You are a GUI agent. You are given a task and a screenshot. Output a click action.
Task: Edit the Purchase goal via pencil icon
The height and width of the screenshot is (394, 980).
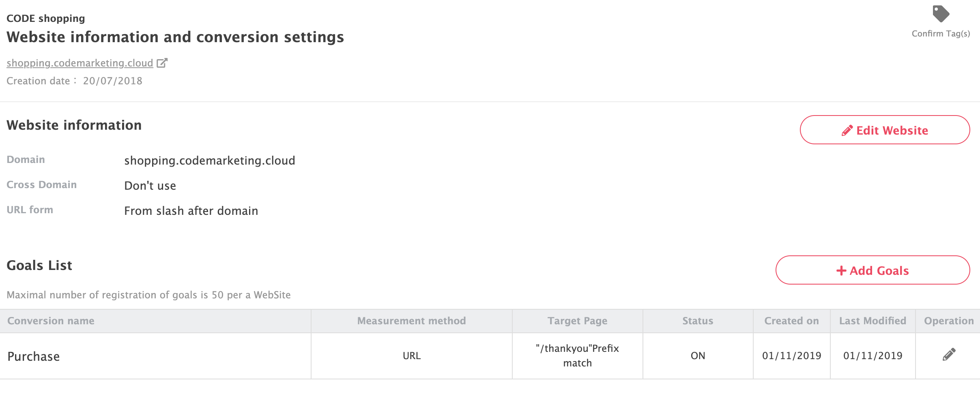click(x=949, y=355)
